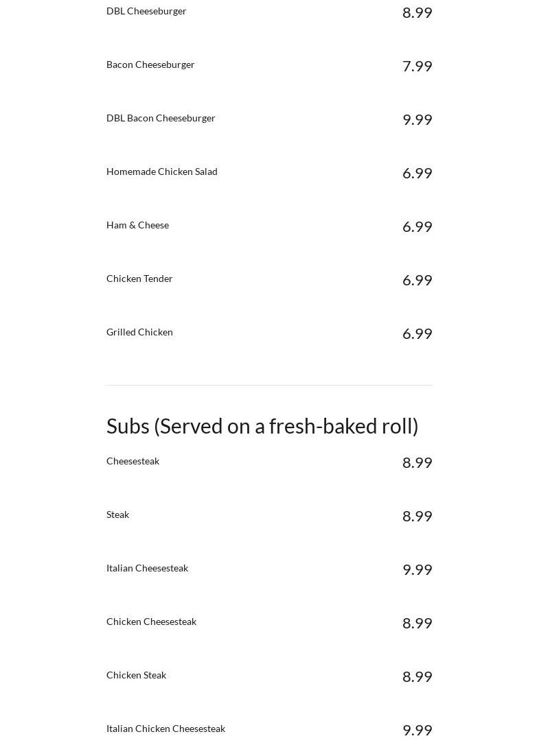The image size is (539, 756).
Task: Select the price beside Homemade Chicken Salad
Action: [x=417, y=173]
